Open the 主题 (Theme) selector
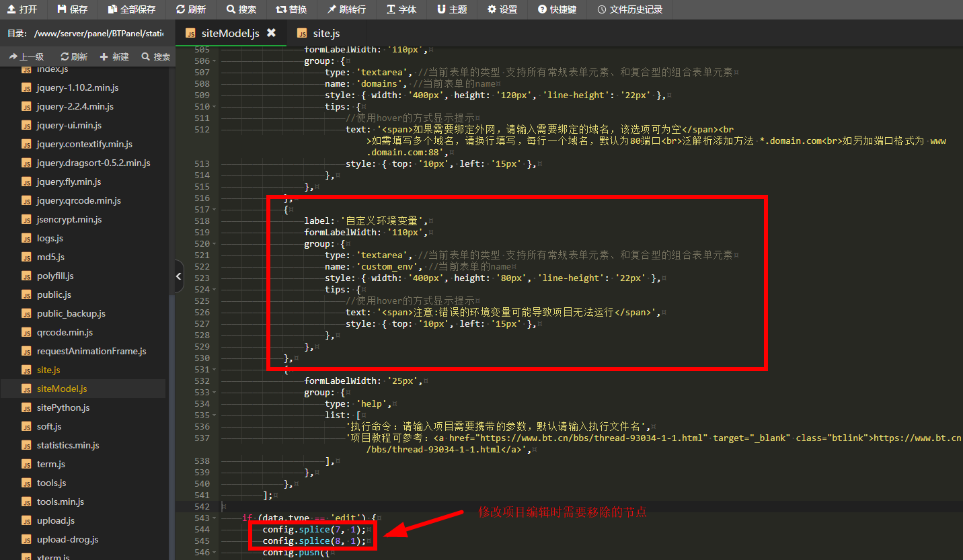Viewport: 963px width, 560px height. click(x=452, y=9)
